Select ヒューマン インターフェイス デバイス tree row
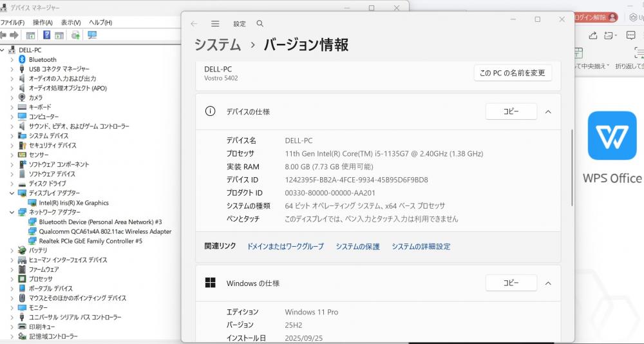This screenshot has width=644, height=344. (68, 260)
